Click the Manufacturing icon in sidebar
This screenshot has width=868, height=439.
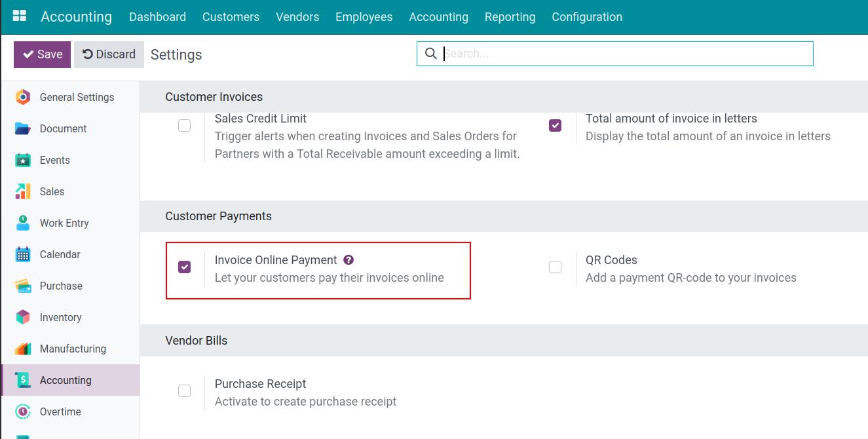pos(23,349)
